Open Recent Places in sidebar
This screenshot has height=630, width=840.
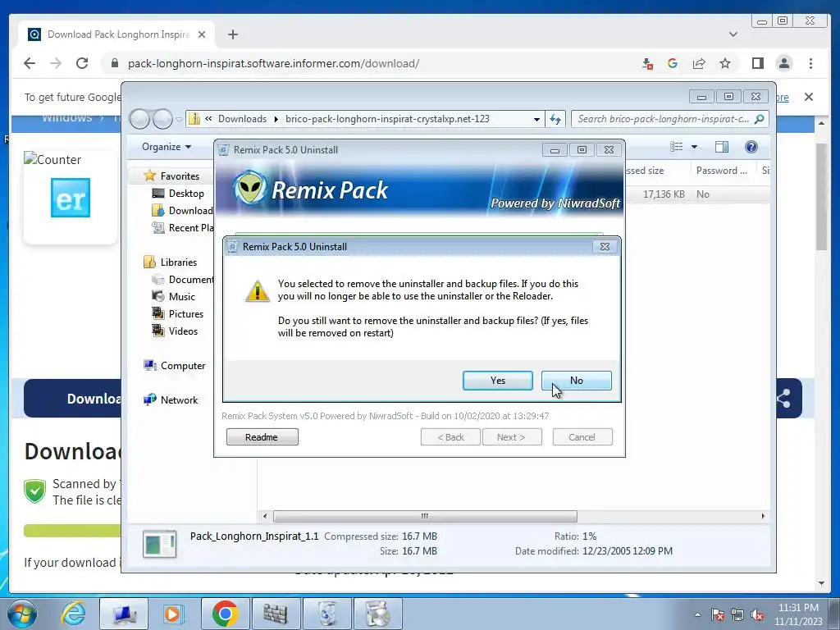pyautogui.click(x=183, y=228)
